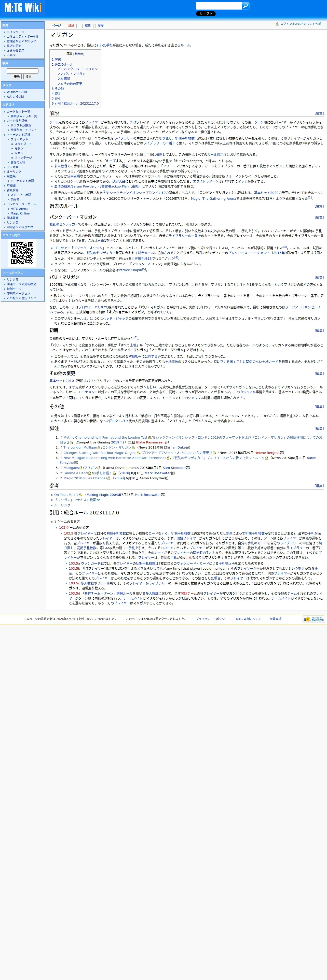Open Mulligans article reference link

pyautogui.click(x=71, y=468)
